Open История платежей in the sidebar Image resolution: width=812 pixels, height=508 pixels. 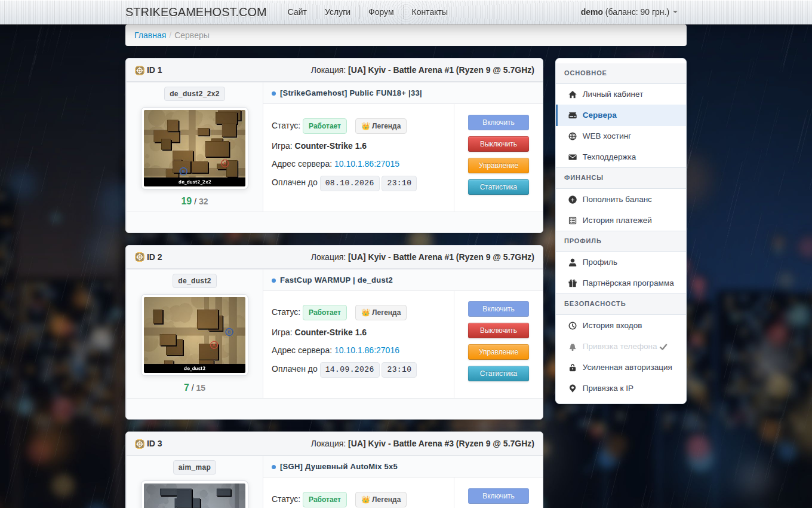tap(621, 221)
